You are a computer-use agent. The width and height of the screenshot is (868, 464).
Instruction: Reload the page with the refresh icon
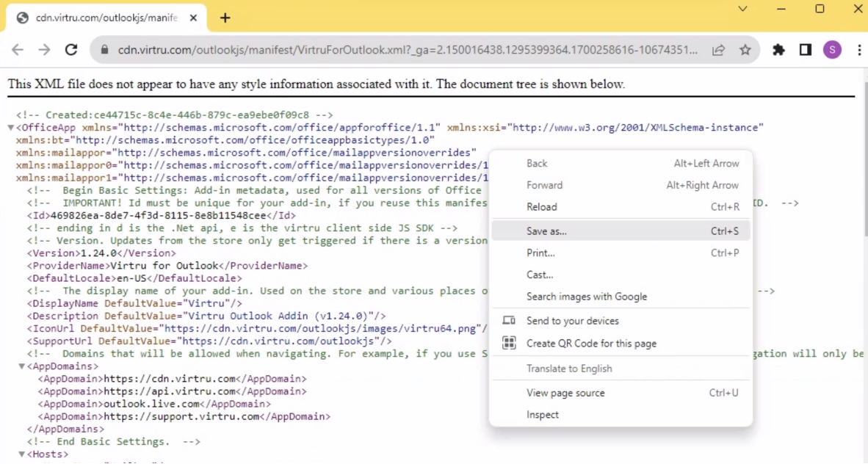point(71,50)
